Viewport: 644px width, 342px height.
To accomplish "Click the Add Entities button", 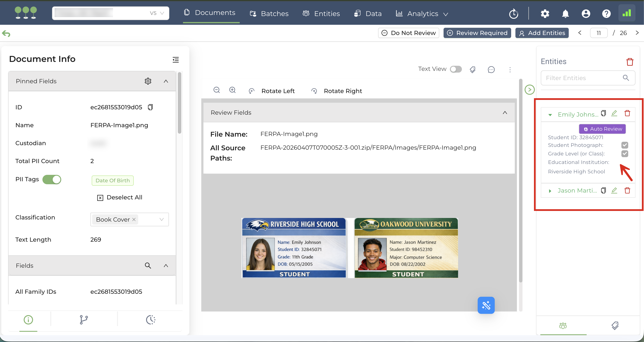I will [542, 33].
